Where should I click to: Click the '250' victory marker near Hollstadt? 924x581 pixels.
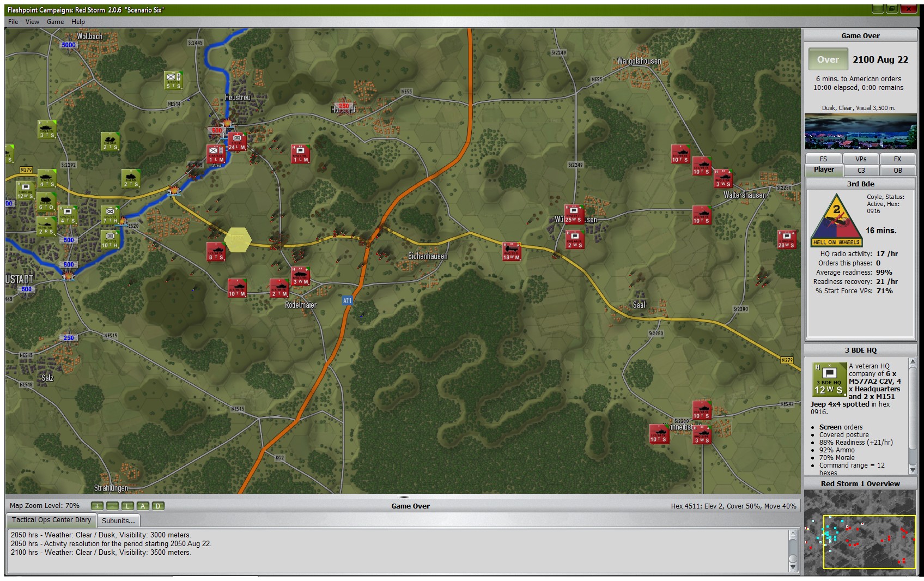pyautogui.click(x=344, y=106)
